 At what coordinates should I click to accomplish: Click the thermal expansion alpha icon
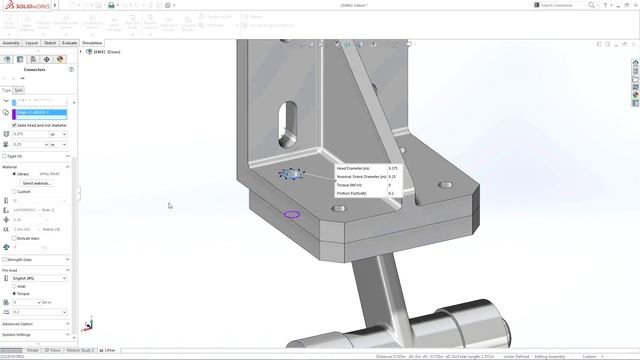click(6, 229)
